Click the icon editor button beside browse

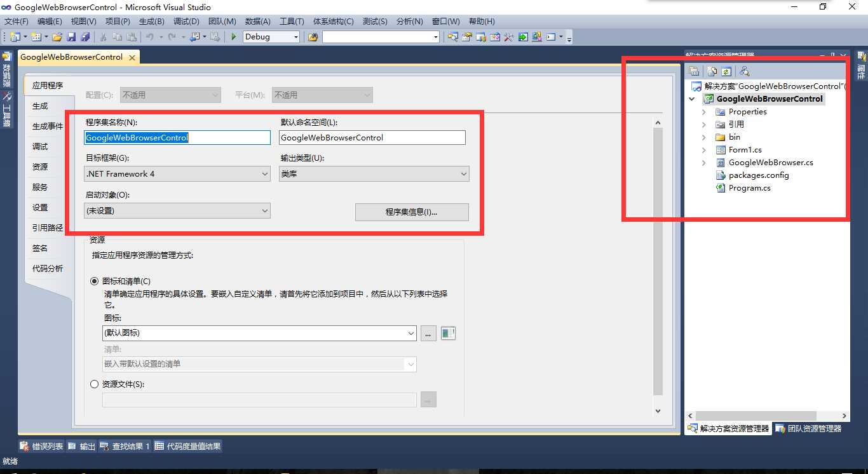[449, 333]
